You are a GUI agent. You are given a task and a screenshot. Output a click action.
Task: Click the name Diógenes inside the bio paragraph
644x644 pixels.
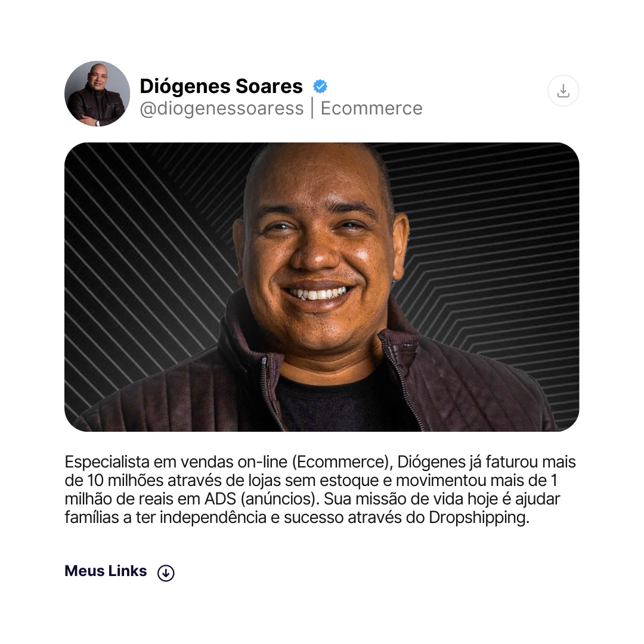[431, 463]
